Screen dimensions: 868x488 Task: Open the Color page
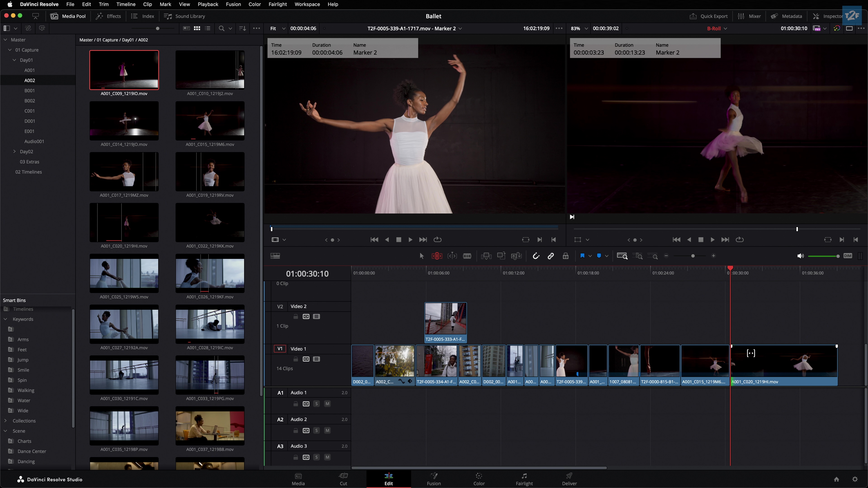tap(479, 479)
